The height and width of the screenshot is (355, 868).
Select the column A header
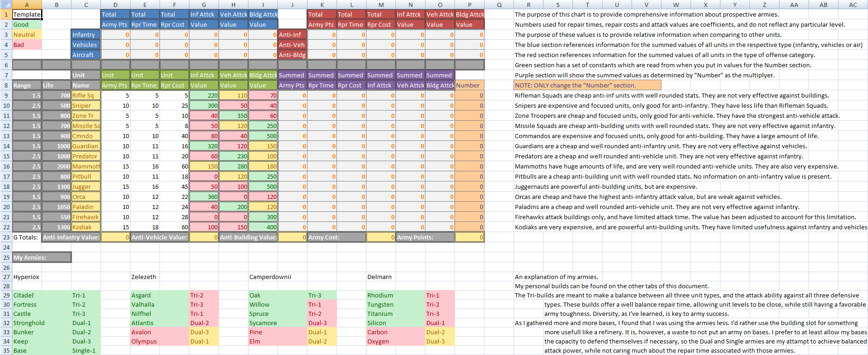tap(27, 5)
